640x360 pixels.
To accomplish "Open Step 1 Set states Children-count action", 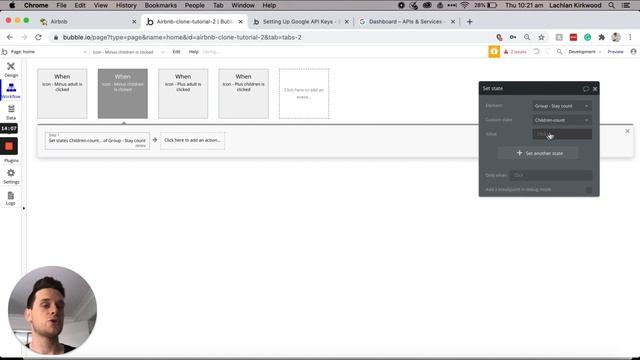I will [x=97, y=140].
